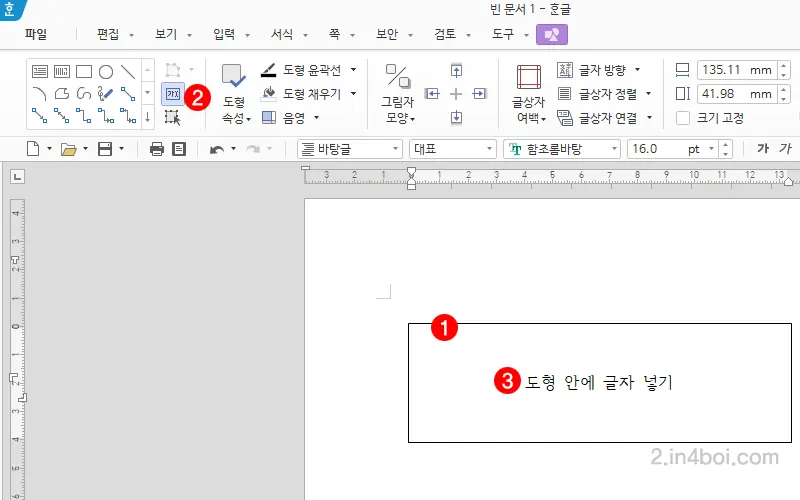Image resolution: width=800 pixels, height=500 pixels.
Task: Select the elbow arrow connector tool
Action: click(106, 116)
